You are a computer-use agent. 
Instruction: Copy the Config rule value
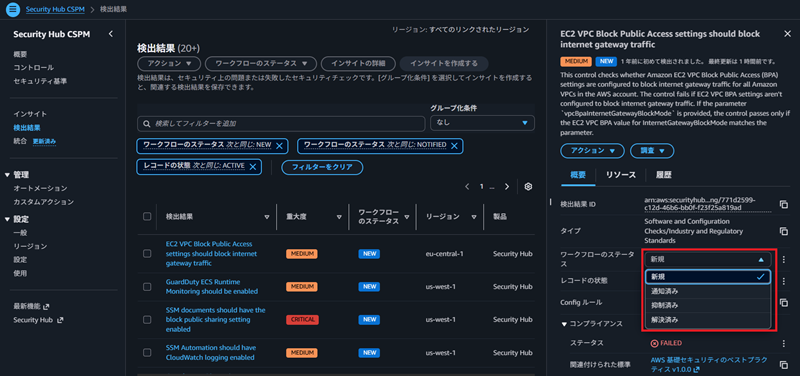tap(784, 303)
